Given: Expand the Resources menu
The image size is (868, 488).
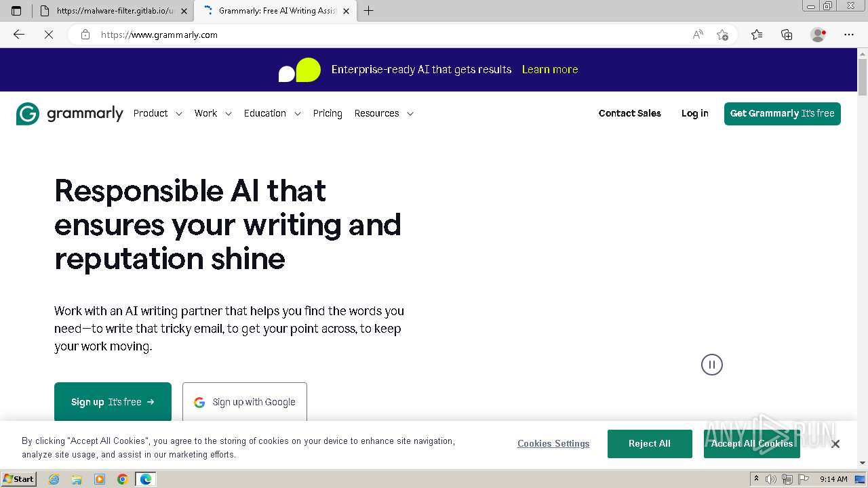Looking at the screenshot, I should point(384,113).
